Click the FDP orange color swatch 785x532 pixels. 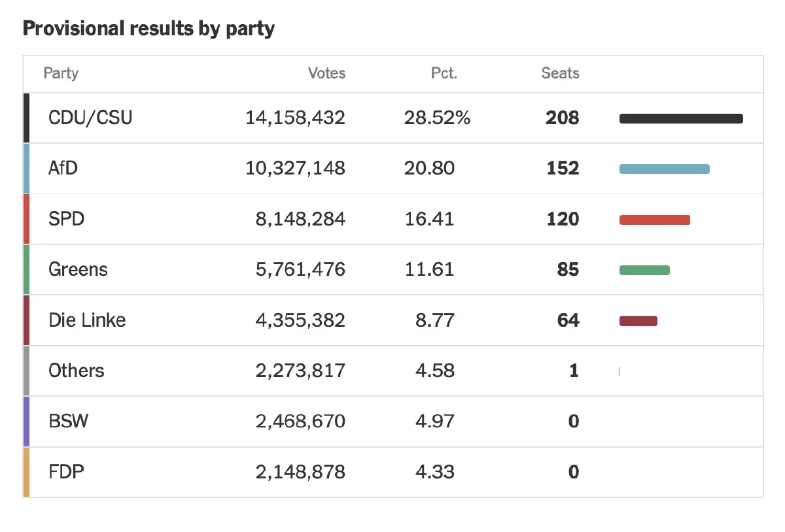tap(26, 472)
